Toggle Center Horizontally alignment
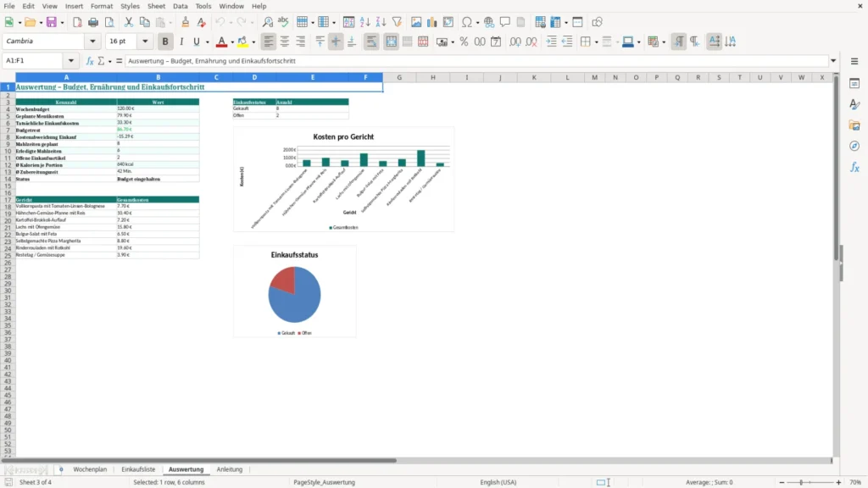The image size is (868, 488). 285,42
